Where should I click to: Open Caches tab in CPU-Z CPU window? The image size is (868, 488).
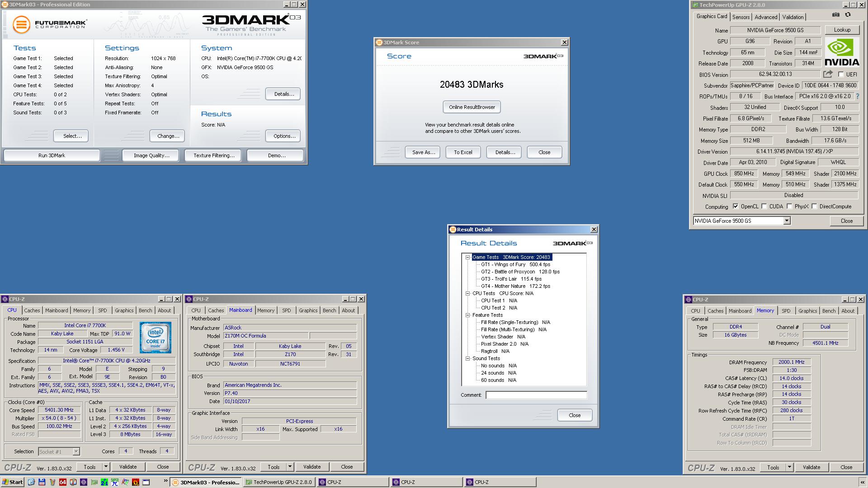pyautogui.click(x=32, y=310)
